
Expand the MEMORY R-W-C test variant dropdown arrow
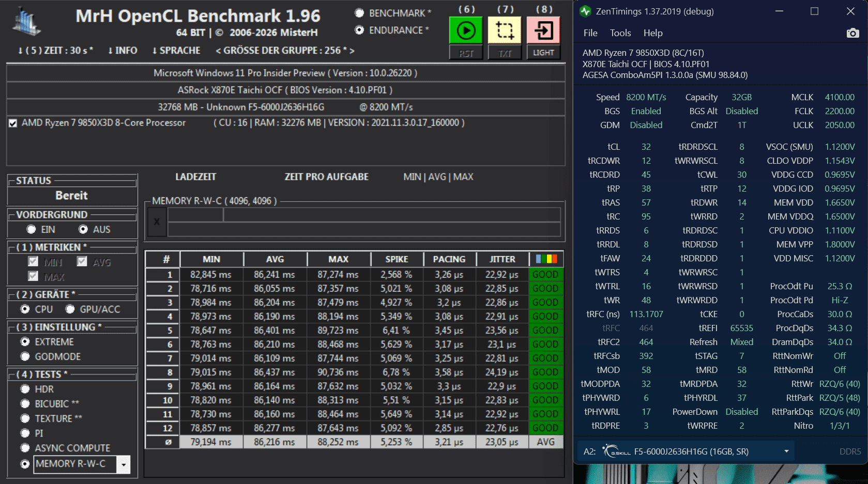pyautogui.click(x=124, y=465)
